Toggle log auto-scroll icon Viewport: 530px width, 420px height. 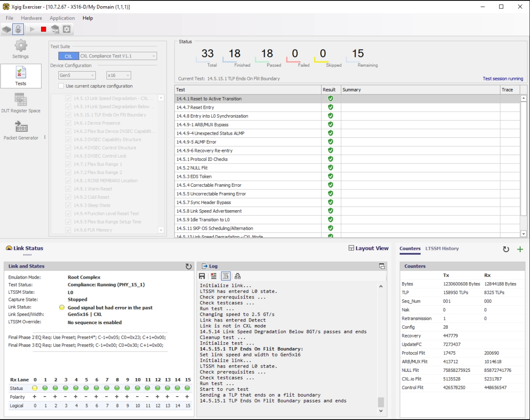[226, 276]
